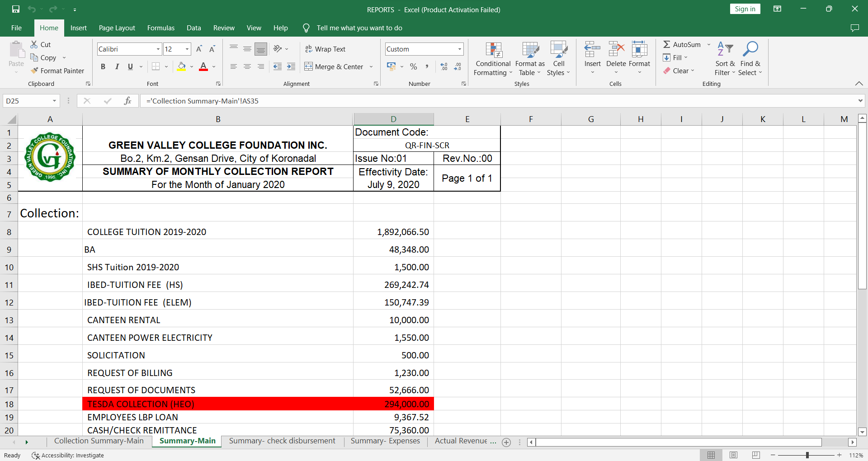Toggle Underline formatting

pyautogui.click(x=130, y=66)
